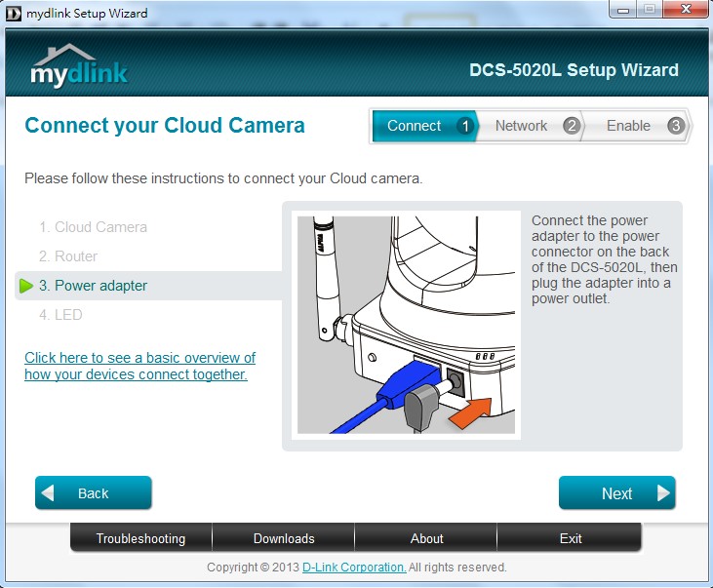The image size is (713, 588).
Task: Open the D-Link Corporation link
Action: pos(354,568)
